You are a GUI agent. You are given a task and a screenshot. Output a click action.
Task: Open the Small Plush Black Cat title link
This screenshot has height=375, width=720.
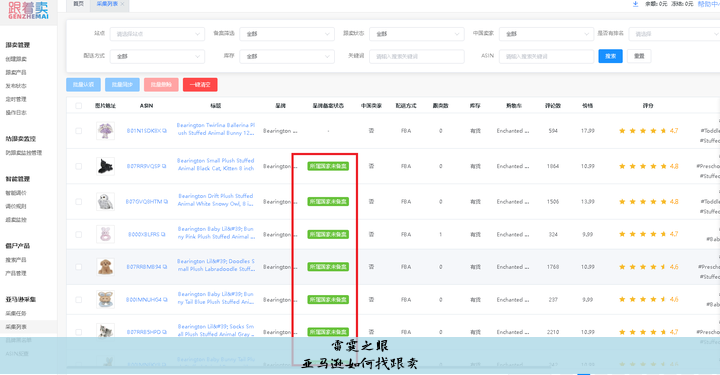[x=216, y=164]
